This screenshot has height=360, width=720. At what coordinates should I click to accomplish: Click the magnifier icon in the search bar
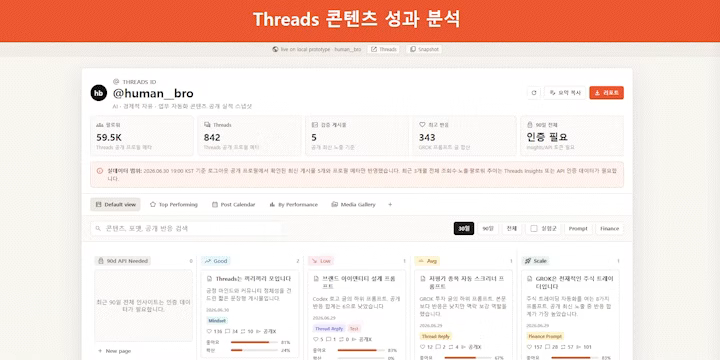pos(98,228)
